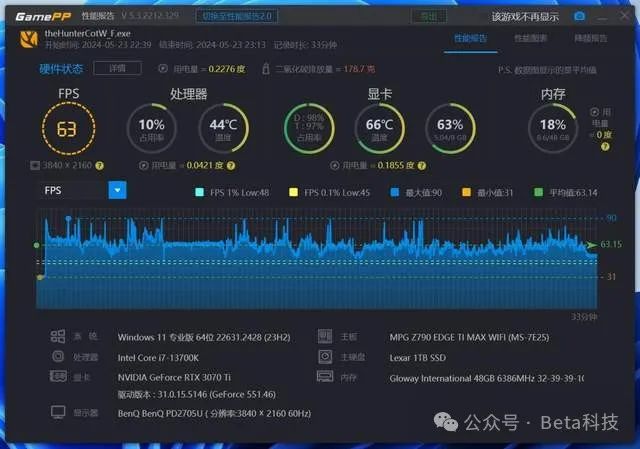Click the FPS 63 dashed gauge

click(x=69, y=129)
